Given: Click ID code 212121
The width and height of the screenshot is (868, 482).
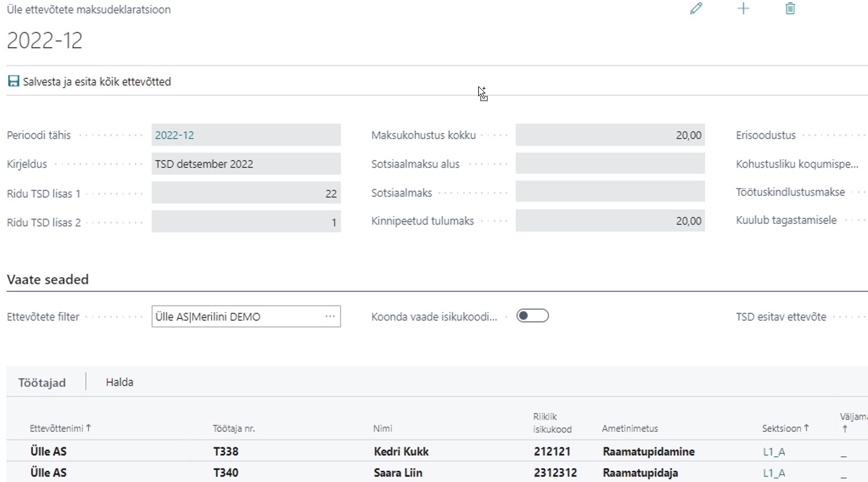Looking at the screenshot, I should tap(552, 451).
